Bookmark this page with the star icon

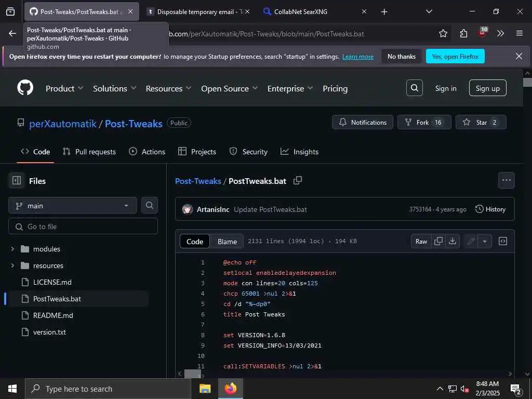click(x=443, y=33)
